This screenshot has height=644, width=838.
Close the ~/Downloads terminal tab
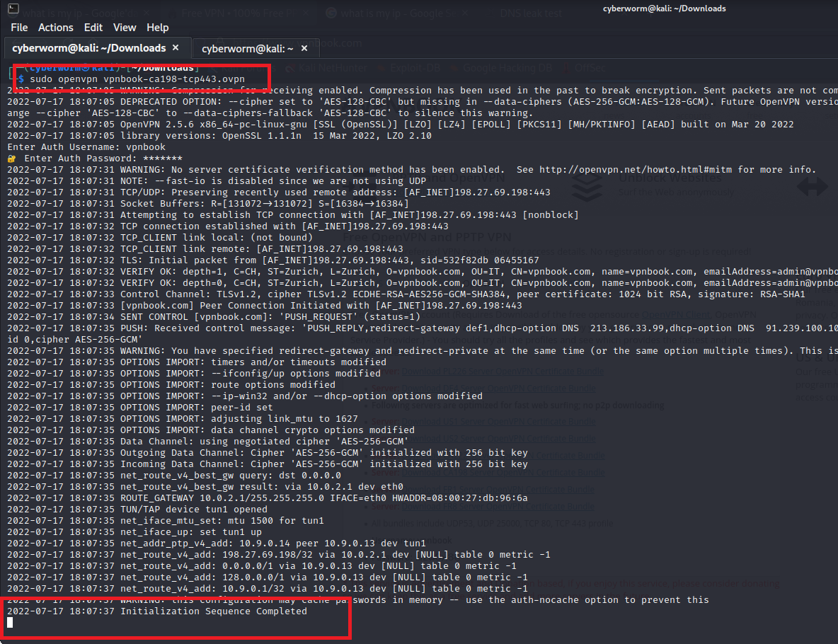click(x=176, y=48)
